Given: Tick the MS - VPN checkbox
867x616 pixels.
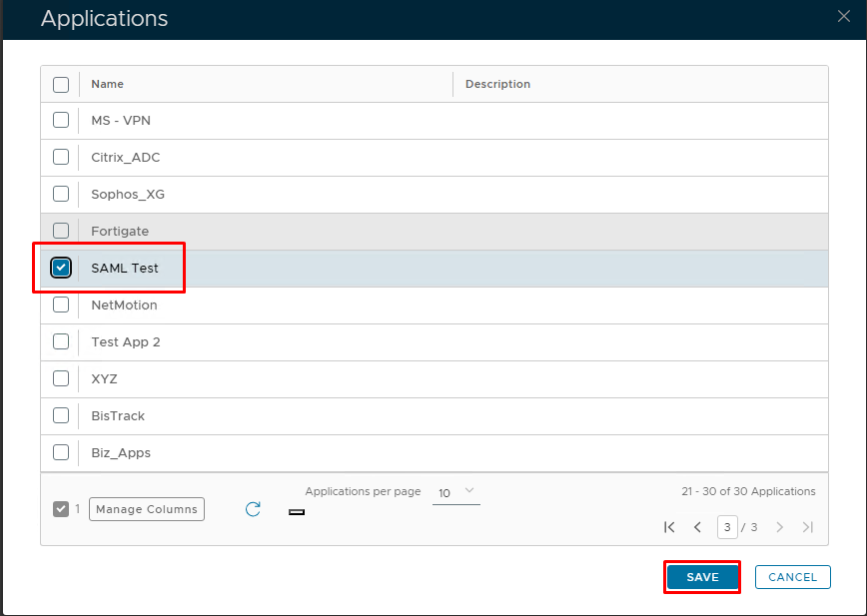Looking at the screenshot, I should [x=61, y=120].
